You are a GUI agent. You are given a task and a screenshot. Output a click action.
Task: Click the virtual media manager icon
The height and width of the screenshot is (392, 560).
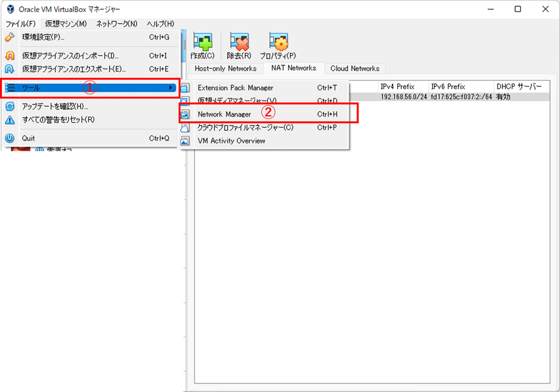pos(185,101)
